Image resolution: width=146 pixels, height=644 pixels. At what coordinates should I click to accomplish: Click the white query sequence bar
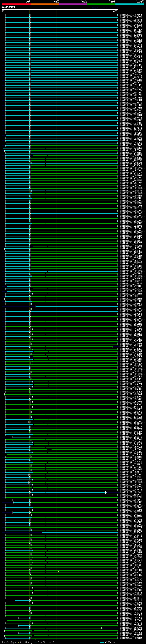coord(60,9)
